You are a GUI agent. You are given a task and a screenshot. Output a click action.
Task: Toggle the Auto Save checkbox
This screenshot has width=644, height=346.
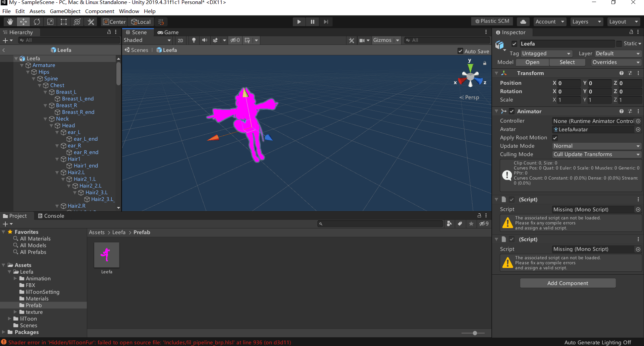click(x=460, y=51)
